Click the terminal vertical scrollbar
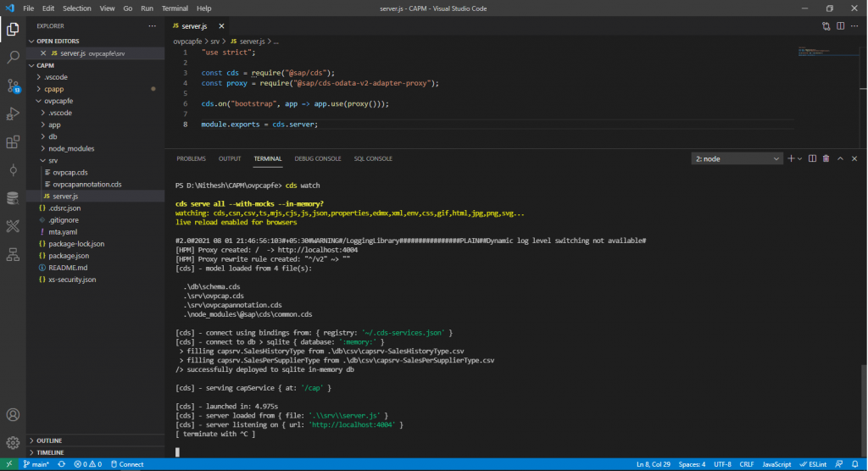 [x=864, y=410]
